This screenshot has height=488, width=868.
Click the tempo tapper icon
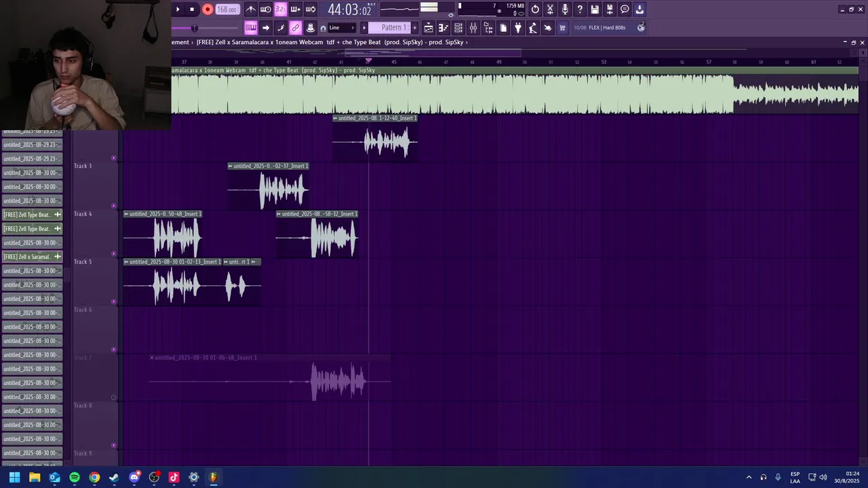[x=533, y=28]
